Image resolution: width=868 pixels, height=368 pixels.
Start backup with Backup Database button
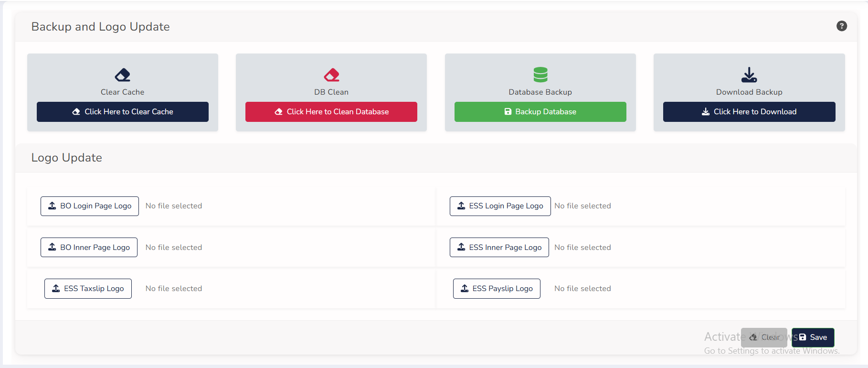(540, 112)
